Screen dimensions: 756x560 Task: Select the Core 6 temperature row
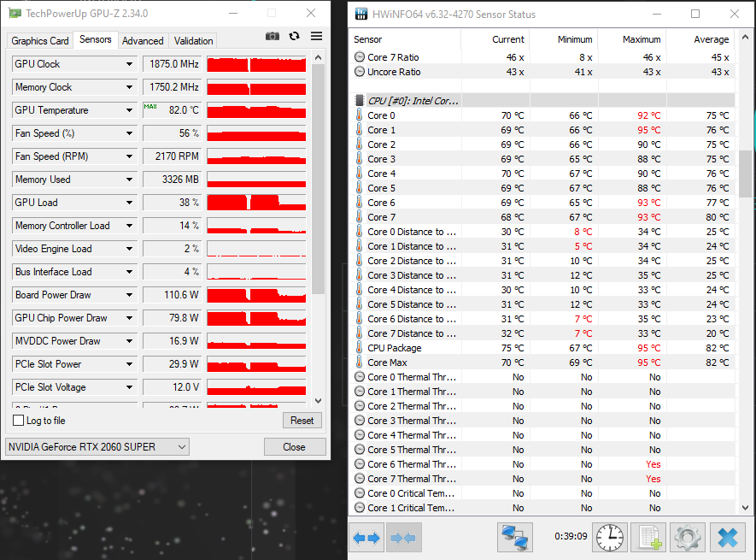[x=542, y=203]
